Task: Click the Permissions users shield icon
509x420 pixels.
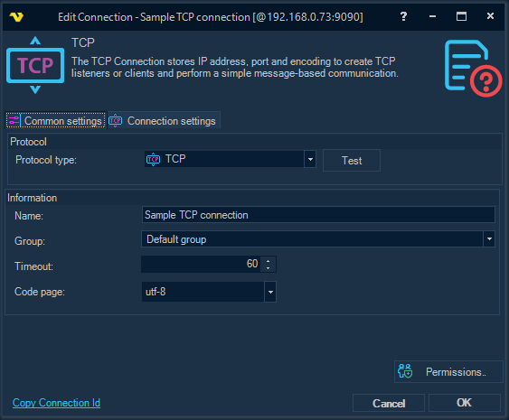Action: 405,371
